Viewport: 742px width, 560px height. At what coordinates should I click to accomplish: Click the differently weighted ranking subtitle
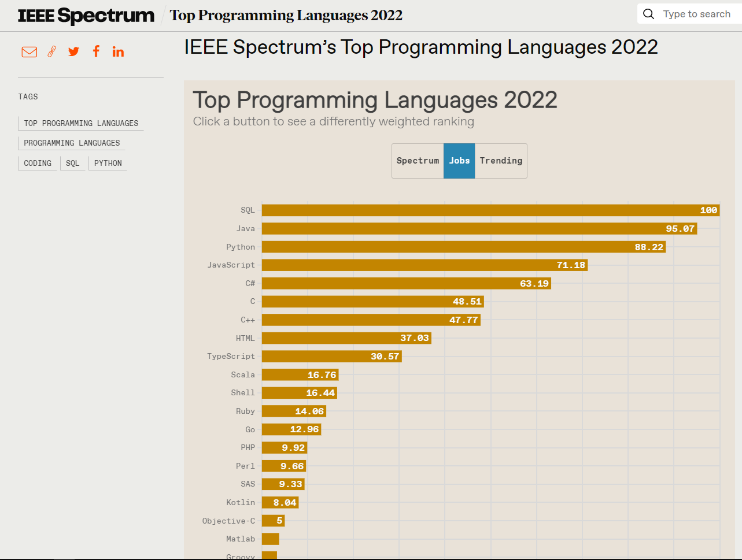click(x=334, y=121)
